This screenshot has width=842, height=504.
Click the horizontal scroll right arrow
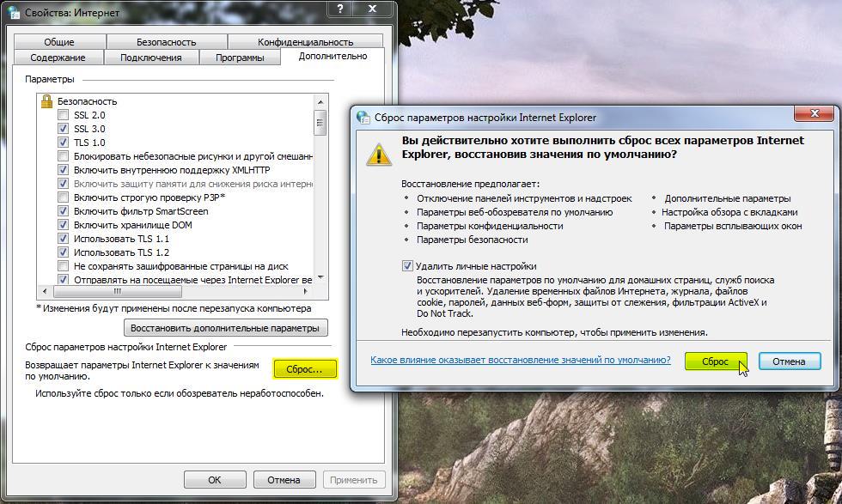(306, 291)
